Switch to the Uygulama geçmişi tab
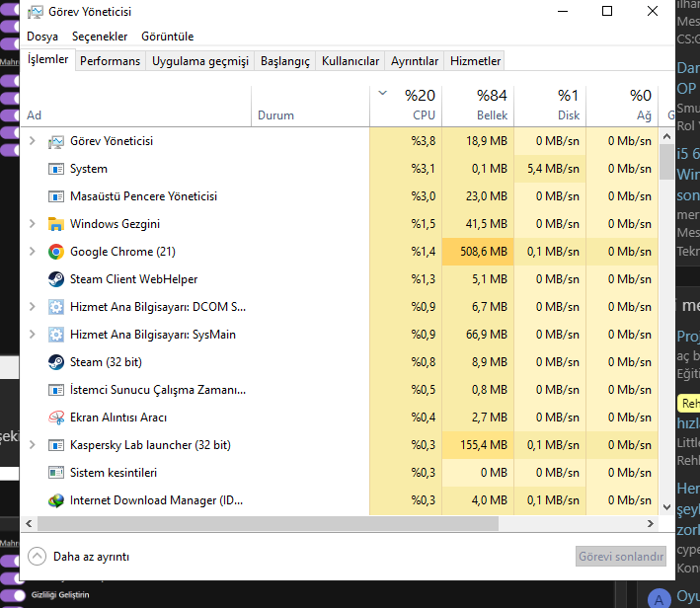 click(200, 61)
